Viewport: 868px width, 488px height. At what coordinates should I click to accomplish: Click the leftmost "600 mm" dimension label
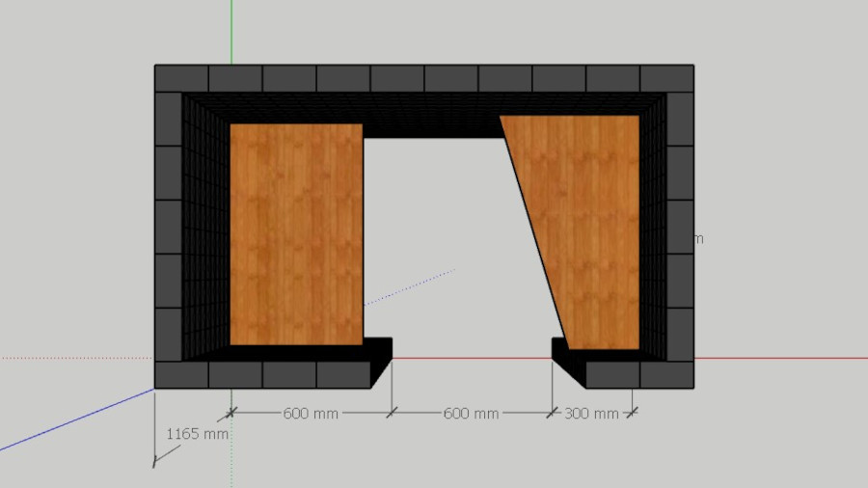(x=311, y=414)
